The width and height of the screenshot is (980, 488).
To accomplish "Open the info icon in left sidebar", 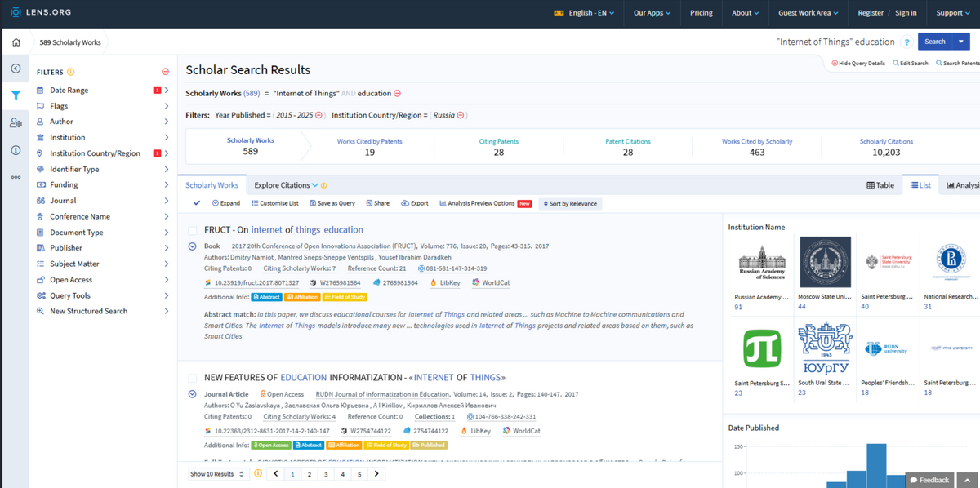I will click(x=16, y=150).
